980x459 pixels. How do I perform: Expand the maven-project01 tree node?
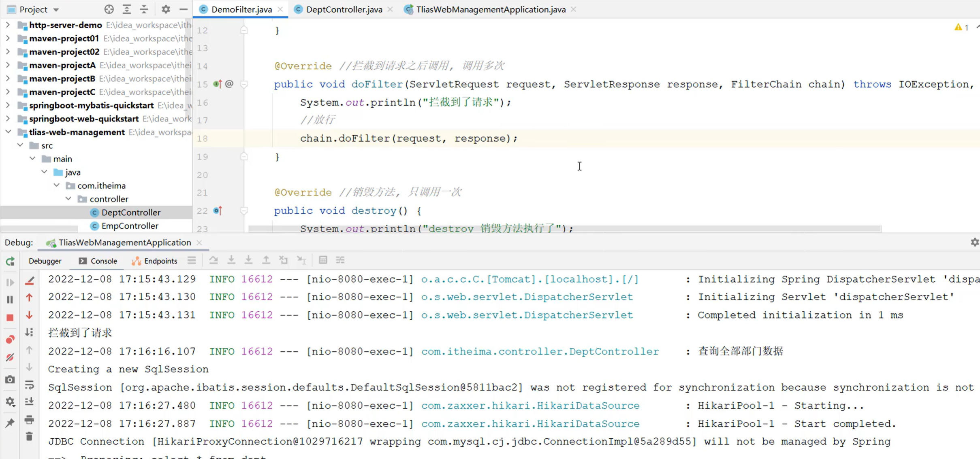coord(7,38)
